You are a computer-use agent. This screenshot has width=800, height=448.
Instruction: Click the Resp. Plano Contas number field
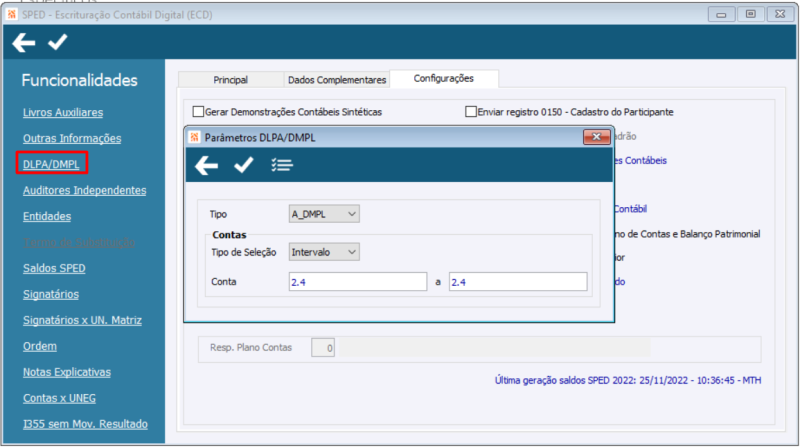(323, 348)
